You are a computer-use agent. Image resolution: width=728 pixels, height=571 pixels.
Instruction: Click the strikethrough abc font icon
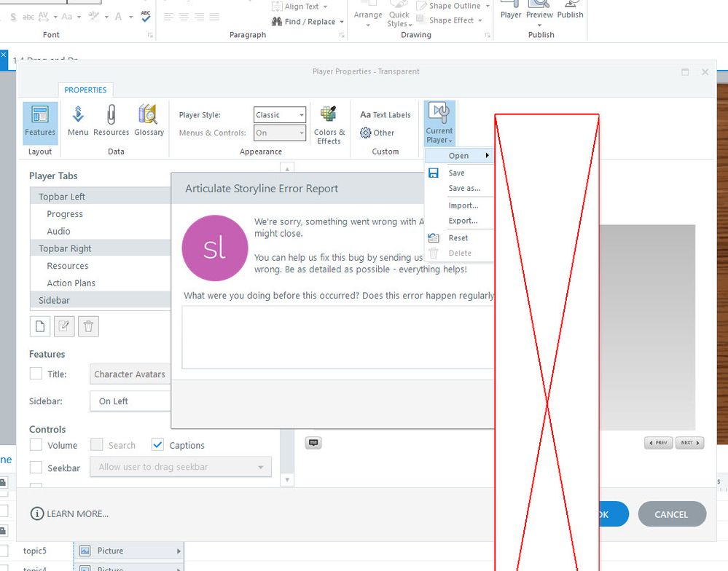pos(28,17)
